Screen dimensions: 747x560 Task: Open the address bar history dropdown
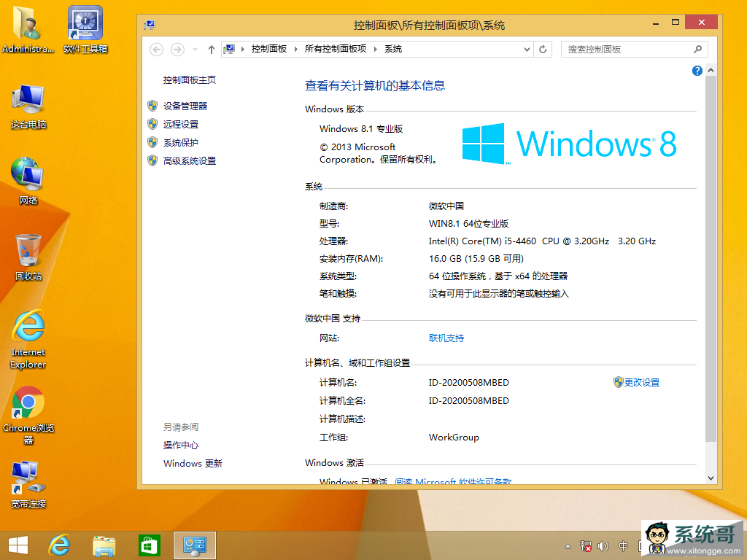pos(527,49)
